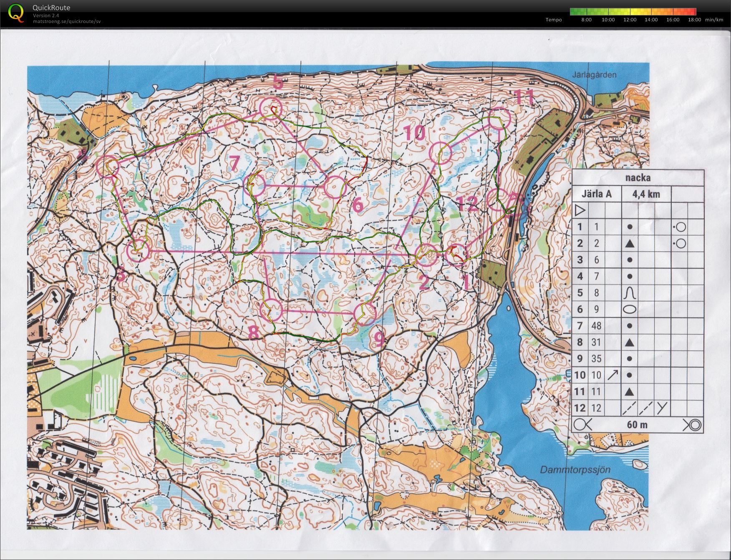Click the boulder dot symbol in row 1

(x=630, y=227)
